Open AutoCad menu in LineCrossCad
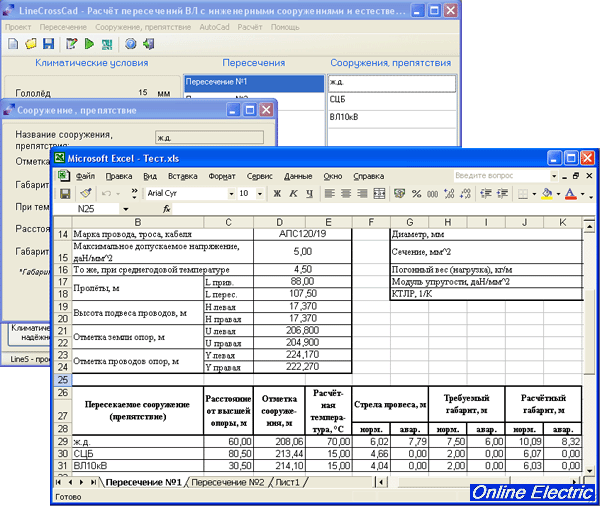This screenshot has width=600, height=506. point(214,27)
